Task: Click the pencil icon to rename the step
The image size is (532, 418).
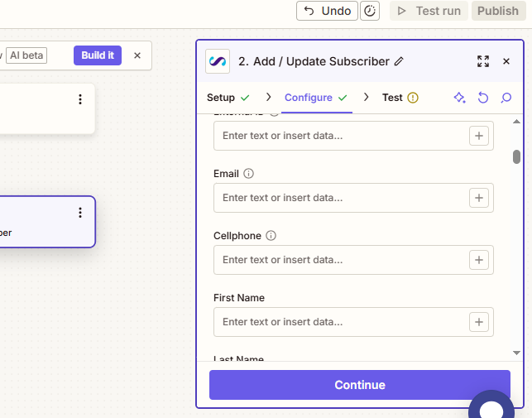Action: coord(400,61)
